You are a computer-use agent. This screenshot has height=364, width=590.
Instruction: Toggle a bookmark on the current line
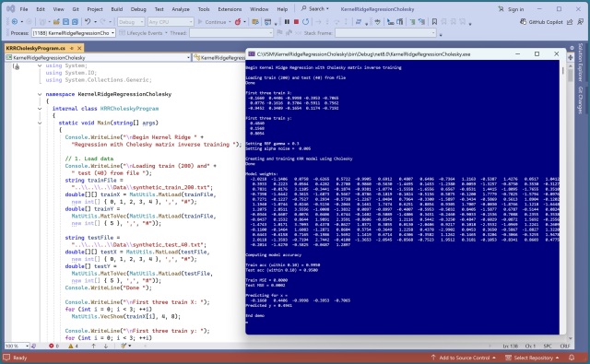pyautogui.click(x=434, y=22)
